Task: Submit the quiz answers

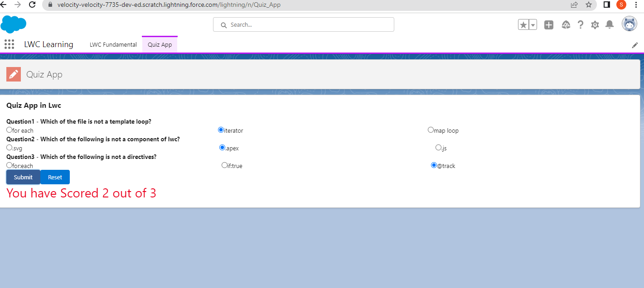Action: [23, 177]
